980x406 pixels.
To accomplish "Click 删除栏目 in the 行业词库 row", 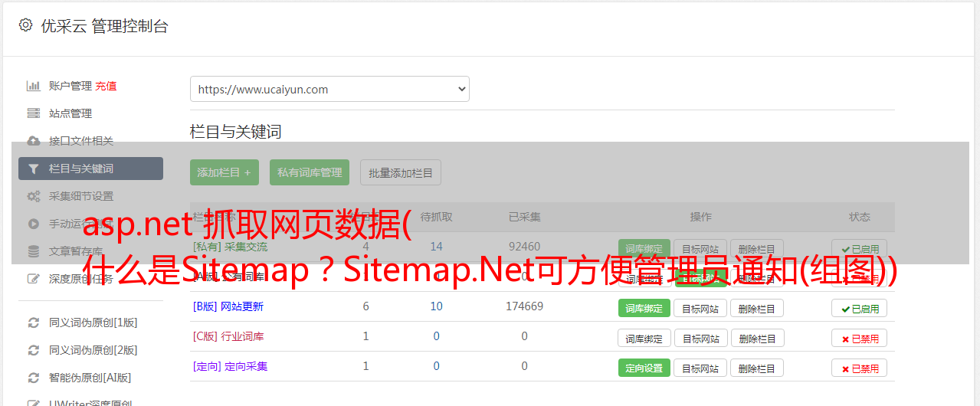I will [756, 338].
